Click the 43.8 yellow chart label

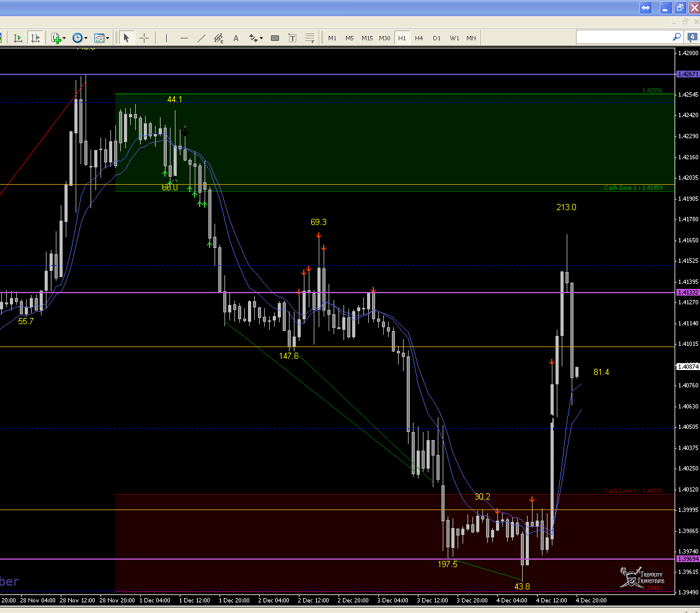(x=522, y=587)
